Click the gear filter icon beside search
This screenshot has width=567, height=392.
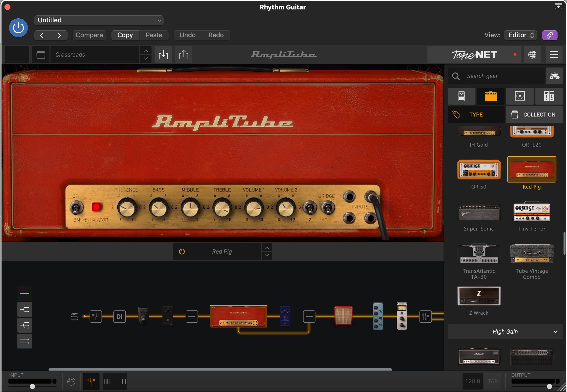[554, 76]
